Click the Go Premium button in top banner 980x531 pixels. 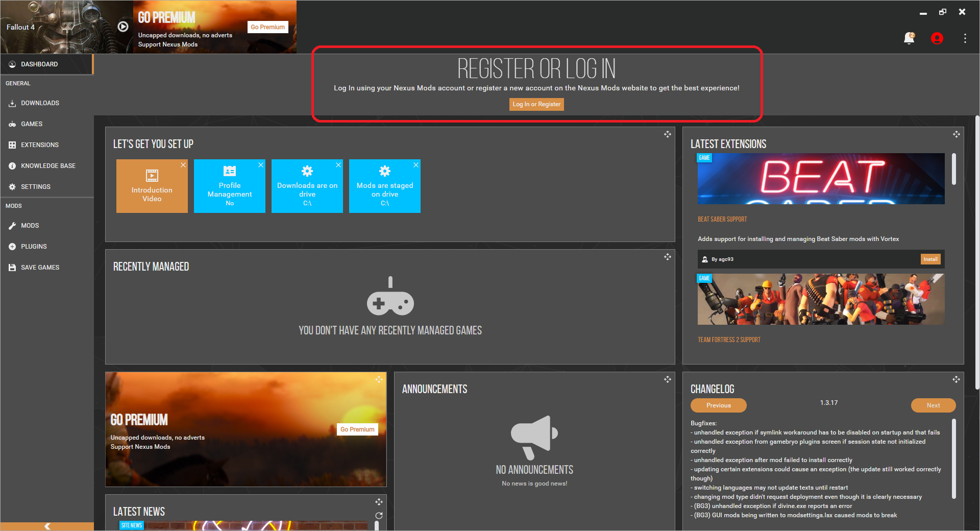(x=268, y=27)
